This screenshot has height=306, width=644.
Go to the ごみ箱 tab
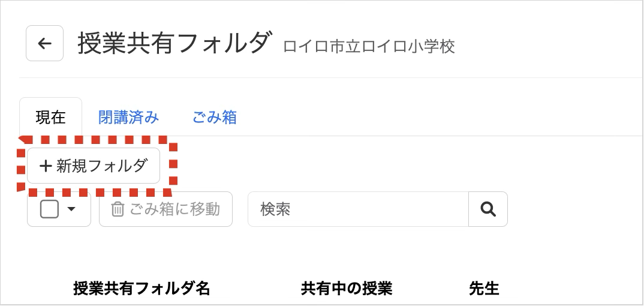(215, 118)
